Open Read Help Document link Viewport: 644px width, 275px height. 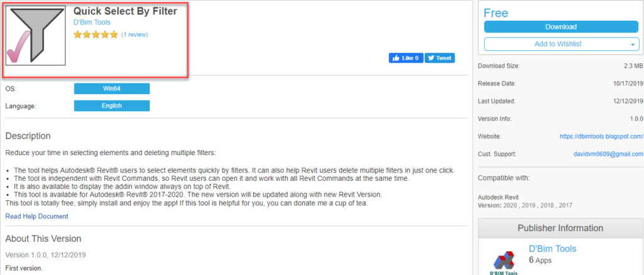pos(37,216)
